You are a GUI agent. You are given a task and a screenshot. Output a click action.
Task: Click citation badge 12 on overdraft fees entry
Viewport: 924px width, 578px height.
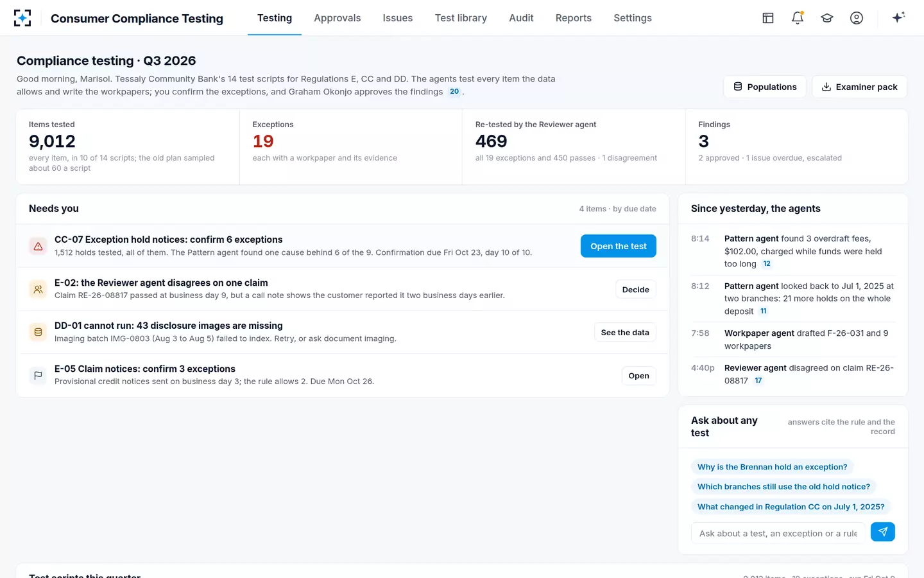coord(767,264)
